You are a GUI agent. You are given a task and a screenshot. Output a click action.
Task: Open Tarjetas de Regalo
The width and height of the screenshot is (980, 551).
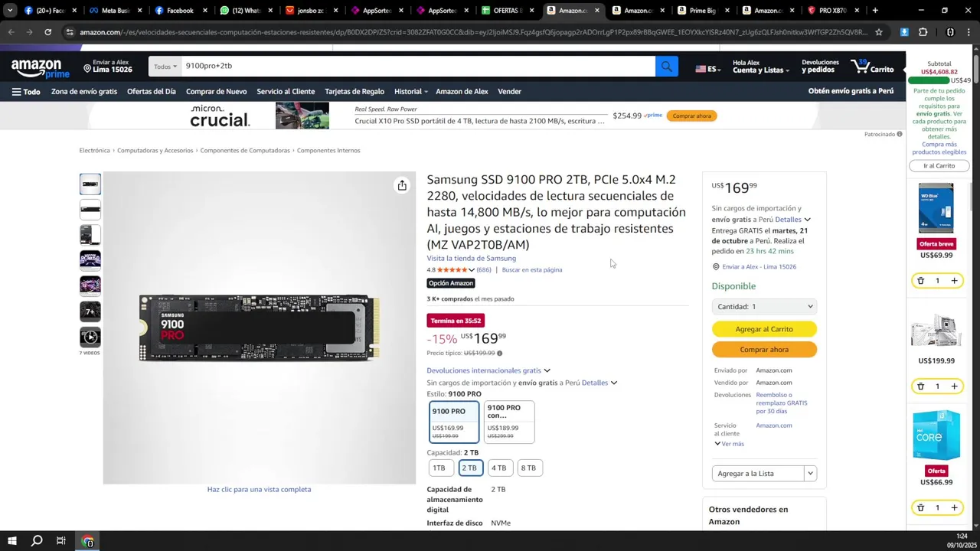pos(354,92)
